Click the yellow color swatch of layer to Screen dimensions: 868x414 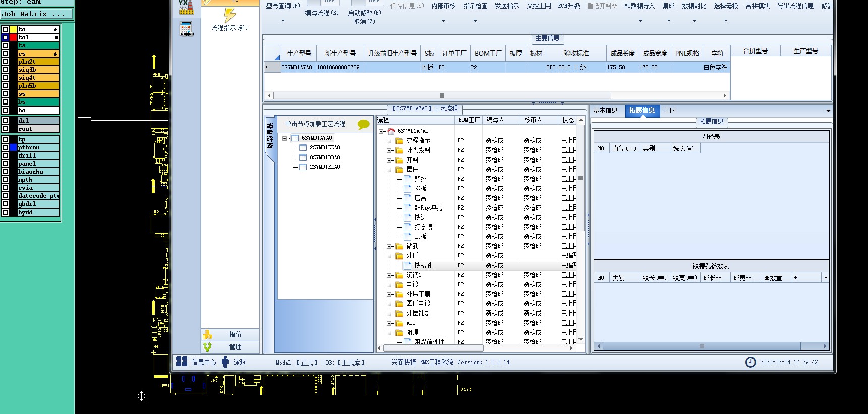point(13,29)
